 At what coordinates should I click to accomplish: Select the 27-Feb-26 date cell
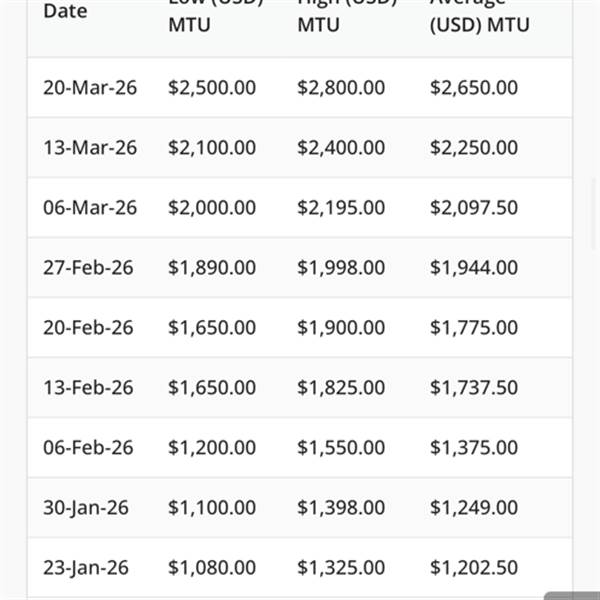[88, 268]
